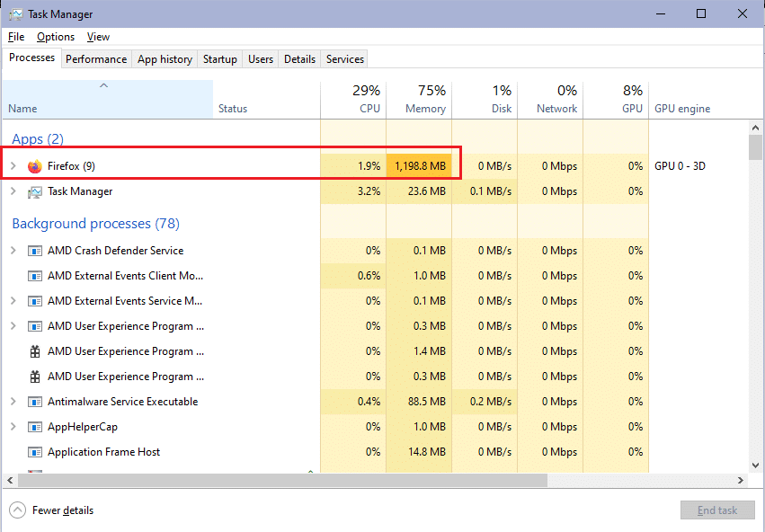Click the Antimalware Service Executable icon
This screenshot has width=765, height=532.
click(35, 402)
